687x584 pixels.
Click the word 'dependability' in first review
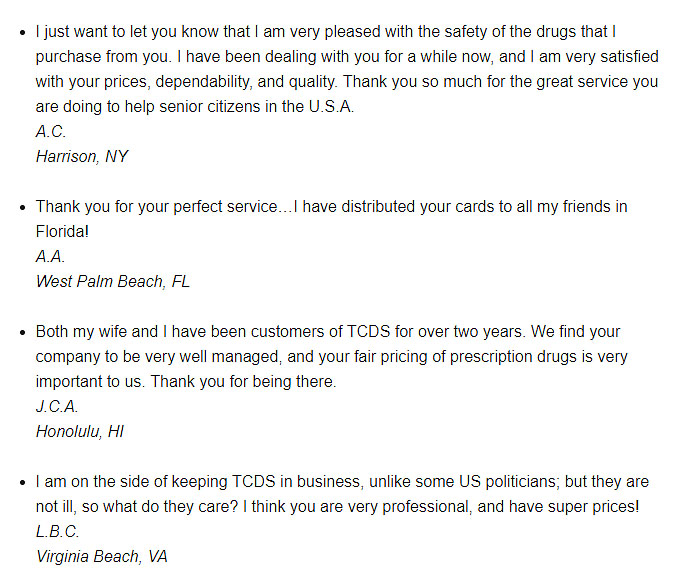tap(204, 82)
